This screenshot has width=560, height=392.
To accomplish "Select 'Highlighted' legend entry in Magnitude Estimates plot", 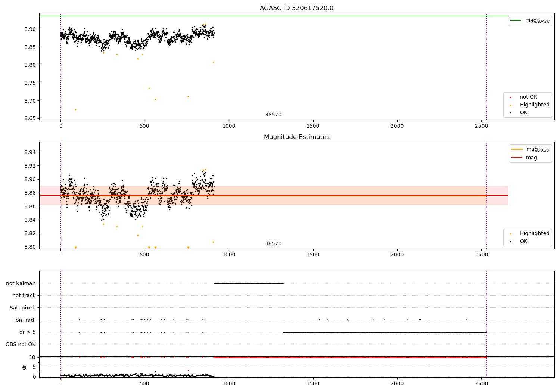I will point(534,234).
